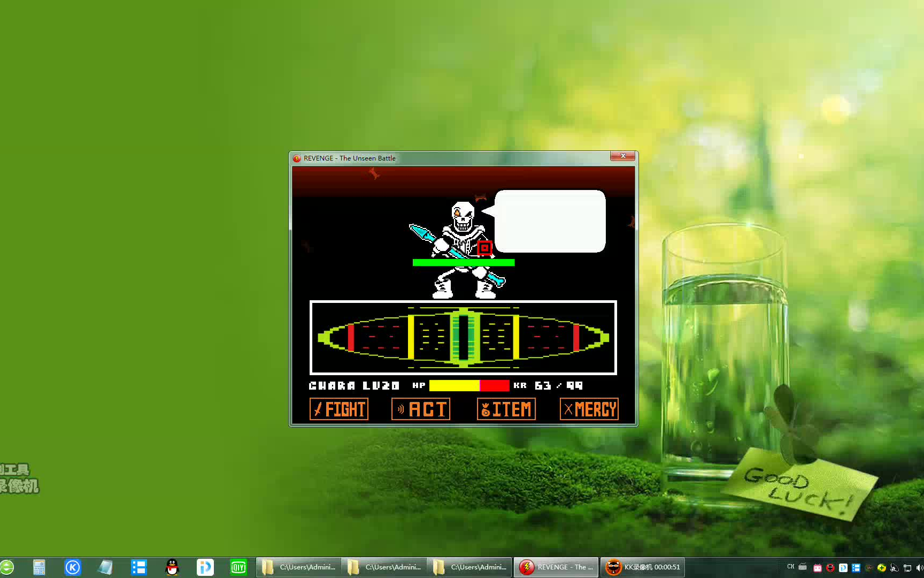
Task: Launch QQ penguin from the taskbar
Action: [x=172, y=567]
